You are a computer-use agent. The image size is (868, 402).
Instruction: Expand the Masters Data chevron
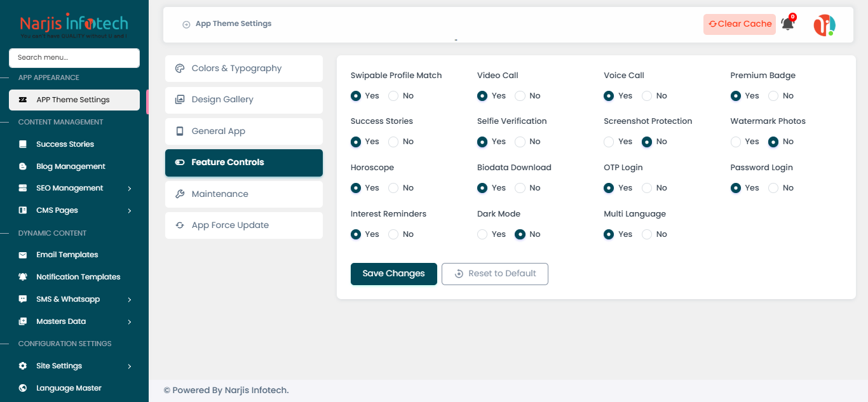(130, 322)
